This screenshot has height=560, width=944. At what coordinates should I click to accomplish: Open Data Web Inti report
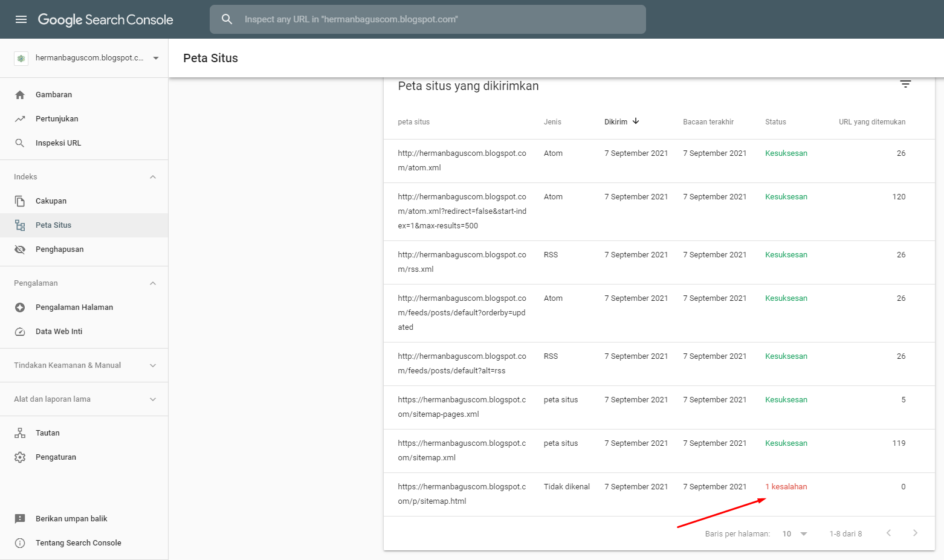84,332
